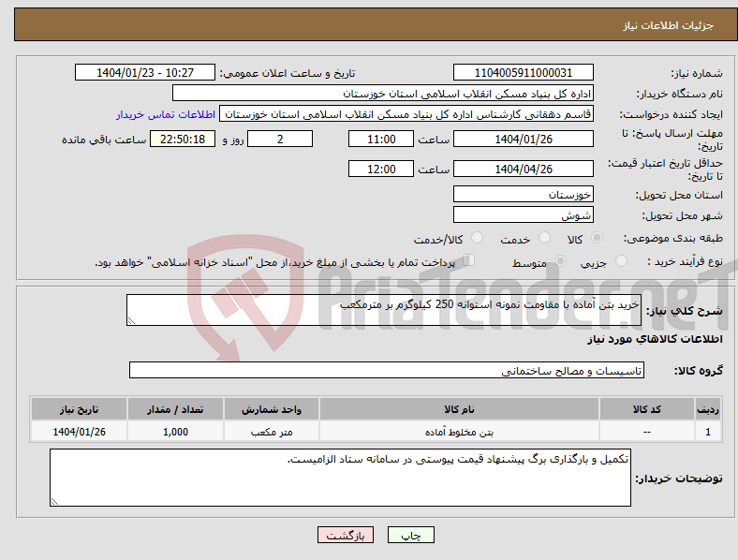
Task: Click the remaining days field showing 2
Action: (280, 139)
